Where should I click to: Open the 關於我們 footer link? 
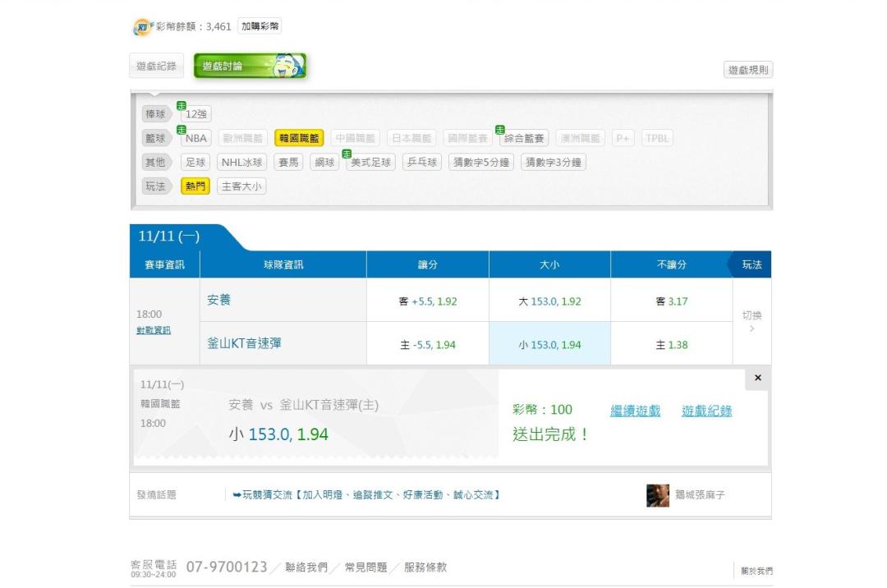pyautogui.click(x=757, y=571)
